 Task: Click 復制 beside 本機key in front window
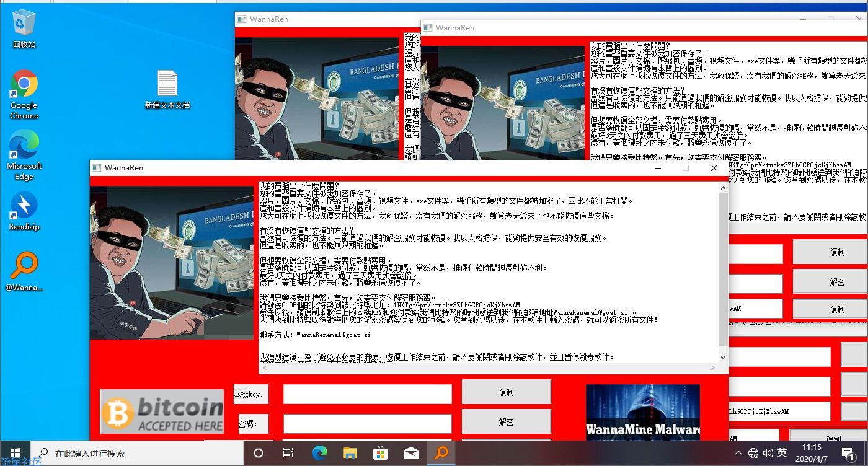[x=506, y=392]
